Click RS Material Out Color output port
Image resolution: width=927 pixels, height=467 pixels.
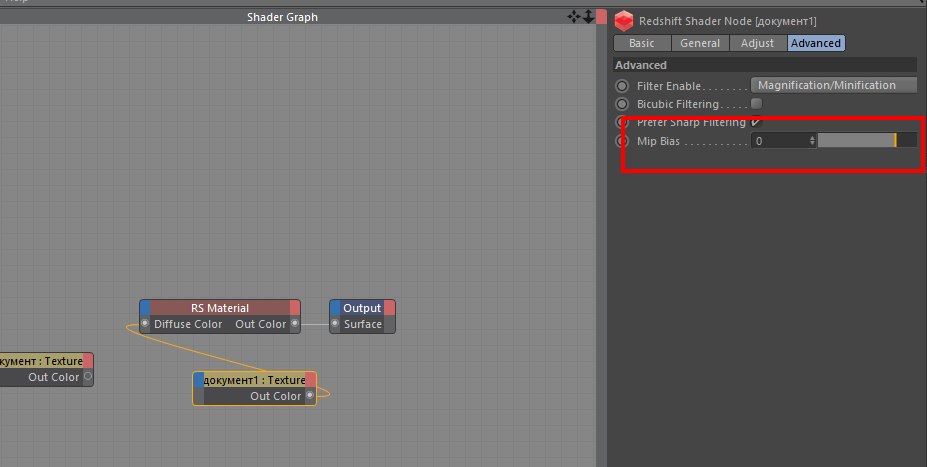point(295,323)
